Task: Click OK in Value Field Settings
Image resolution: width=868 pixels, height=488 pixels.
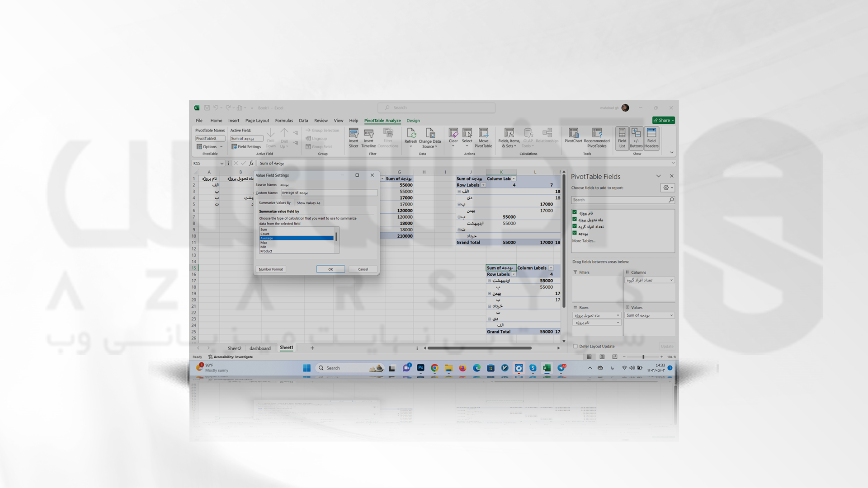Action: (330, 269)
